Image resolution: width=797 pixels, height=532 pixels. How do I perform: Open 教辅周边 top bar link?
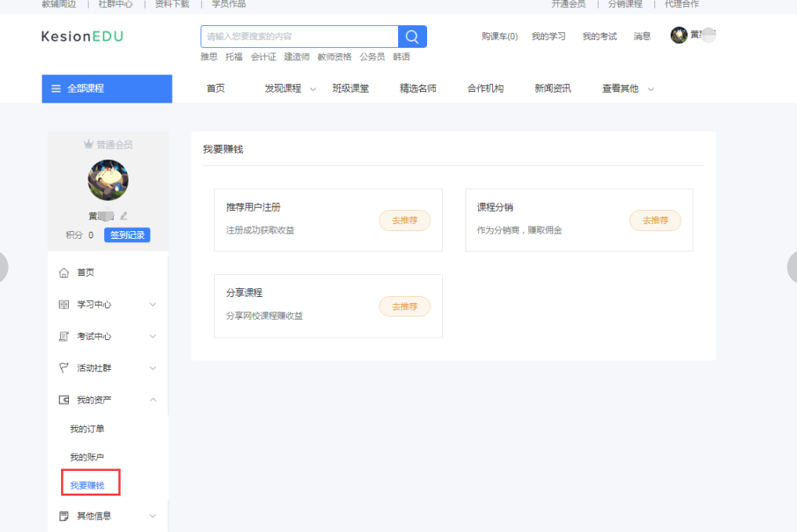click(59, 4)
